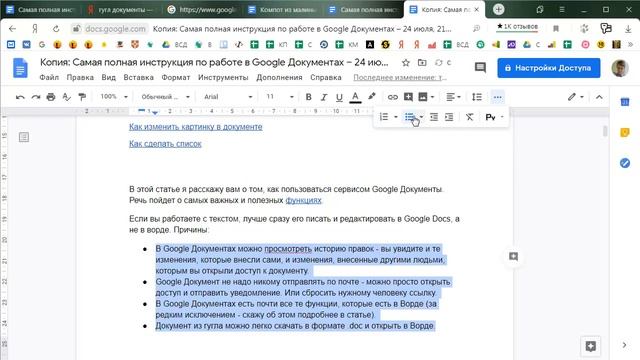Move document to folder icon

[x=422, y=62]
